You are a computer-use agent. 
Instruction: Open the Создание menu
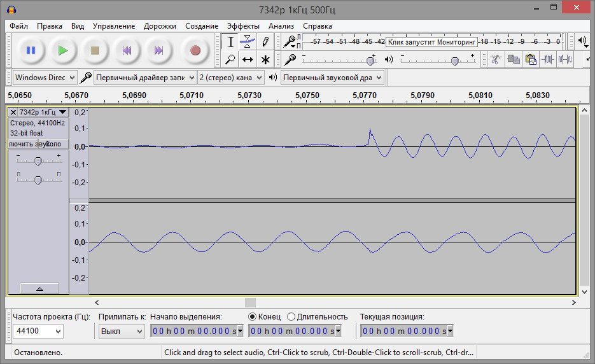202,26
